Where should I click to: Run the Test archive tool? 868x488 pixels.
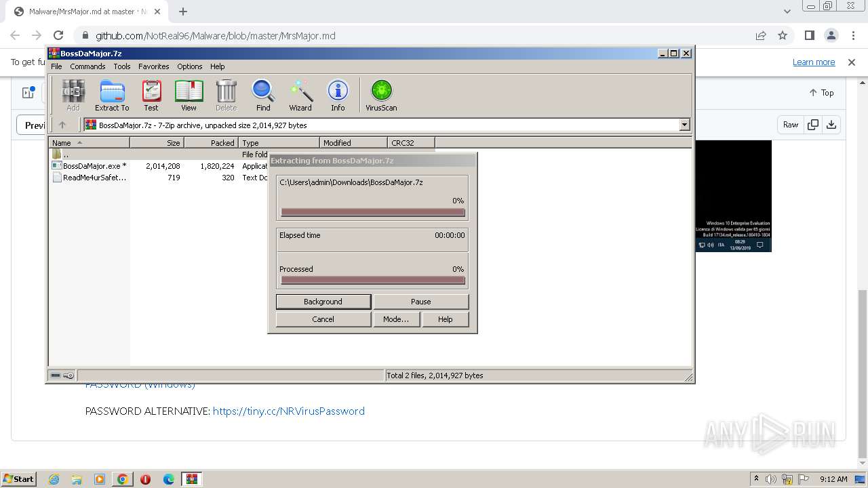point(151,95)
